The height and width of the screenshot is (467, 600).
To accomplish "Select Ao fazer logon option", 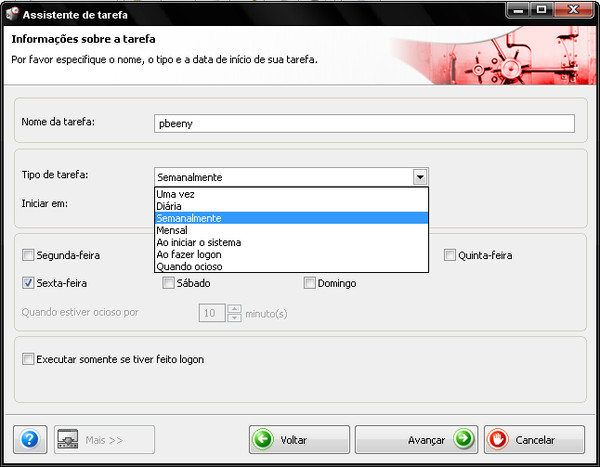I will click(291, 255).
